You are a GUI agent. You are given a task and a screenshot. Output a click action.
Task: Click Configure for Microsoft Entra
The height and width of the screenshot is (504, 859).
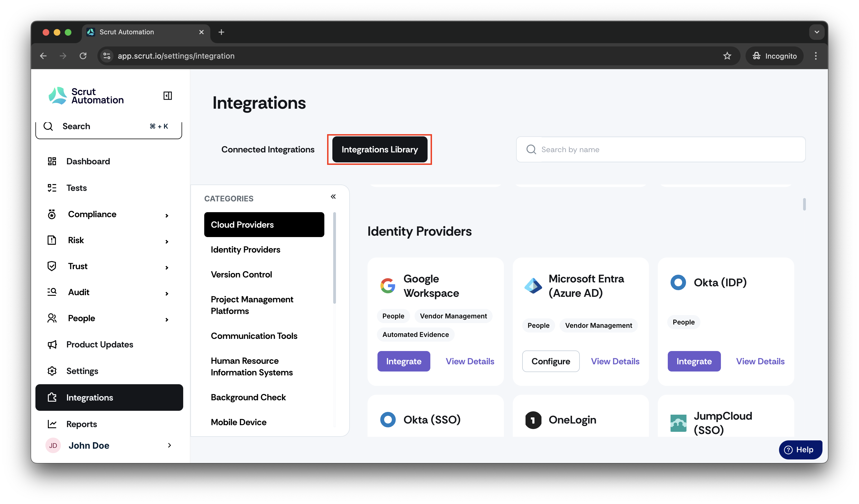click(550, 361)
